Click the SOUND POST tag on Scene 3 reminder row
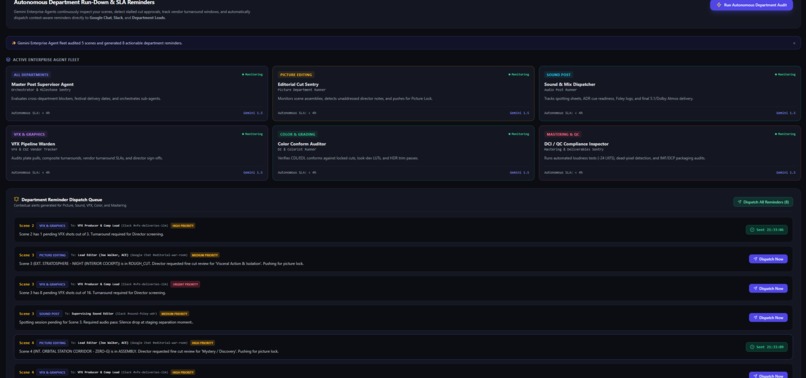This screenshot has height=378, width=806. (49, 314)
